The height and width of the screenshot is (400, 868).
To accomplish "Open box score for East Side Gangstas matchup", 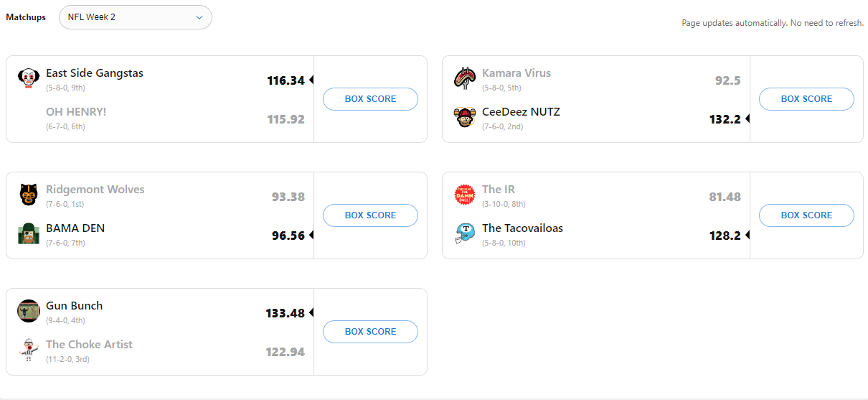I will click(370, 99).
